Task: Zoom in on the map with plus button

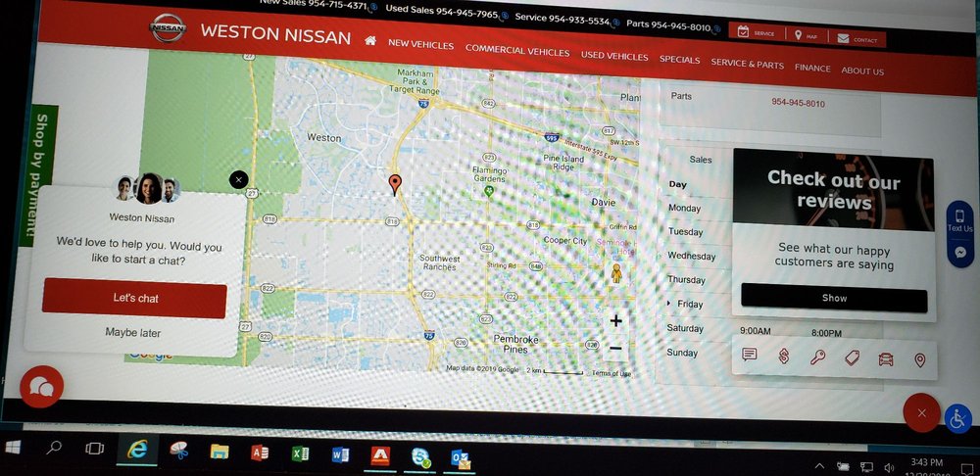Action: 615,320
